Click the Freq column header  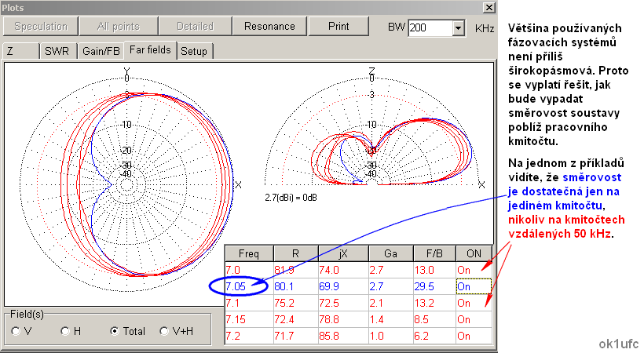pos(248,253)
